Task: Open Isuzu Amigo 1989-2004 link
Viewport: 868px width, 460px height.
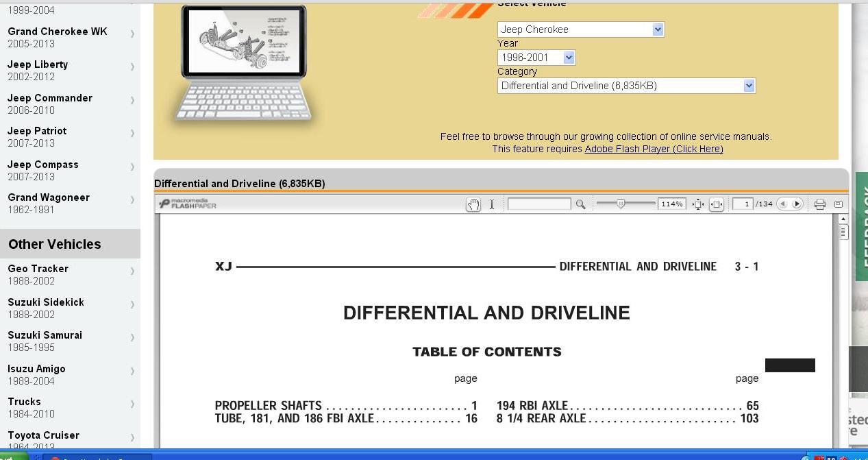Action: pos(70,375)
